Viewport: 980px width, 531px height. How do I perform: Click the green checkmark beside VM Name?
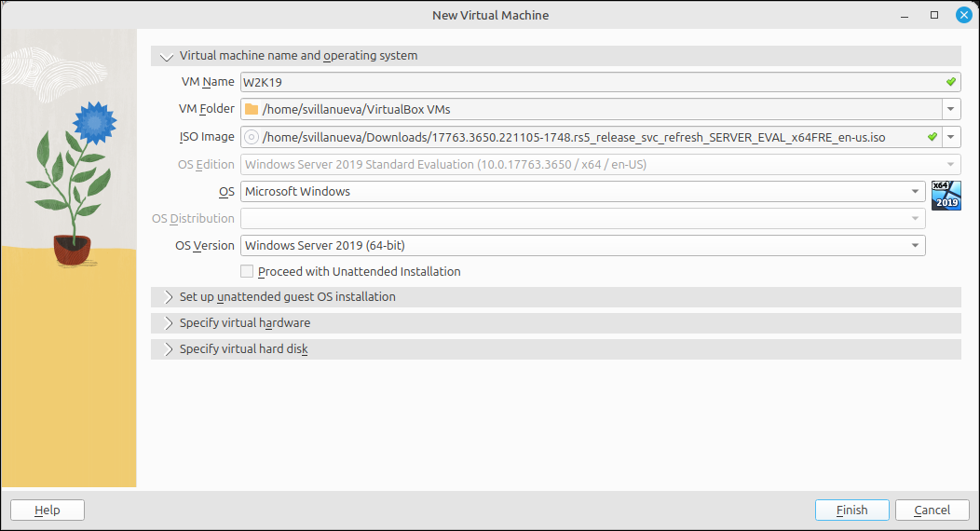pos(950,82)
